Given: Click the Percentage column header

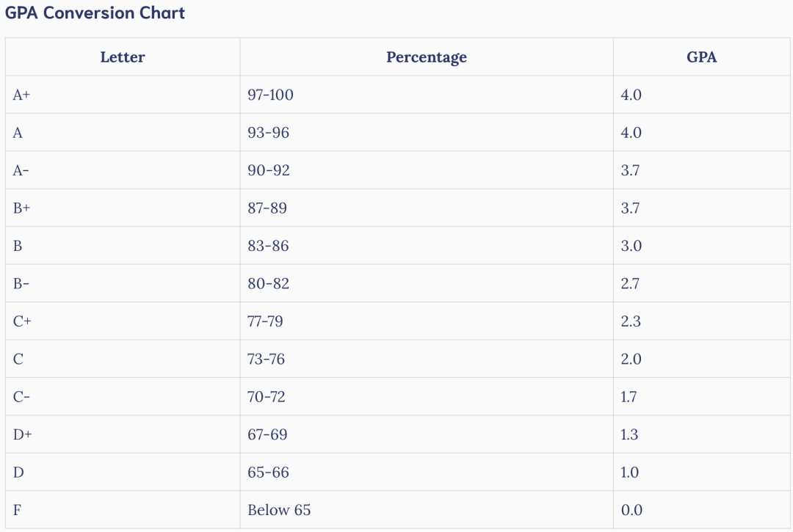Looking at the screenshot, I should click(426, 57).
